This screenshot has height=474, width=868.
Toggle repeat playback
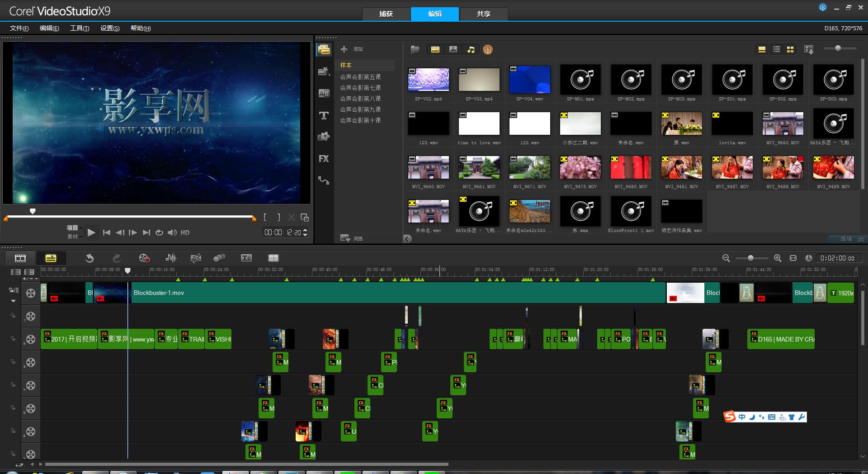pos(159,232)
